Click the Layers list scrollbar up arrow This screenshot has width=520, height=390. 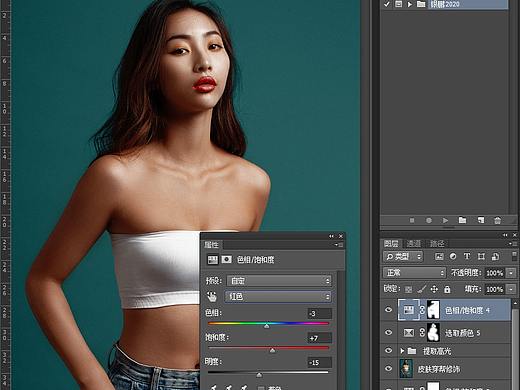coord(515,303)
